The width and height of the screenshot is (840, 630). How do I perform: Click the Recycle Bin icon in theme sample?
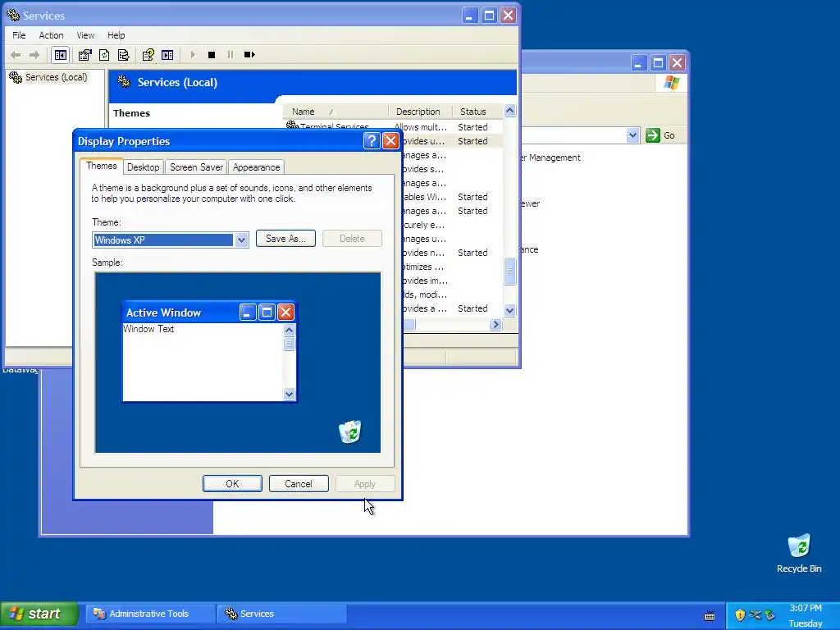(x=350, y=431)
